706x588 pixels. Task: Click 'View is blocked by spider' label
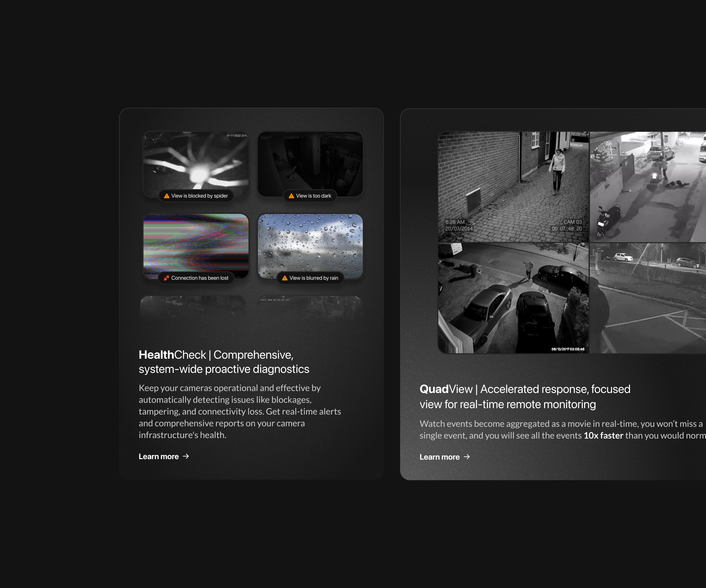click(199, 196)
